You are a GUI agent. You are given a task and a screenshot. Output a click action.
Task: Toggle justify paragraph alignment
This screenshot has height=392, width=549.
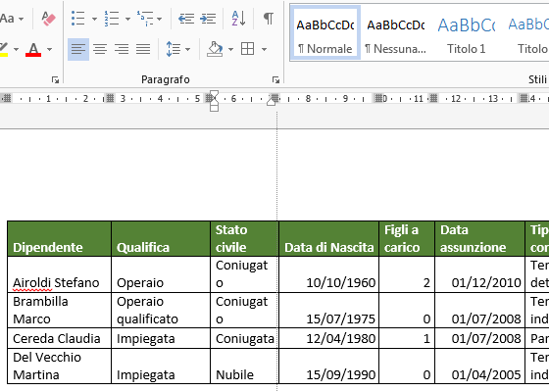tap(143, 49)
